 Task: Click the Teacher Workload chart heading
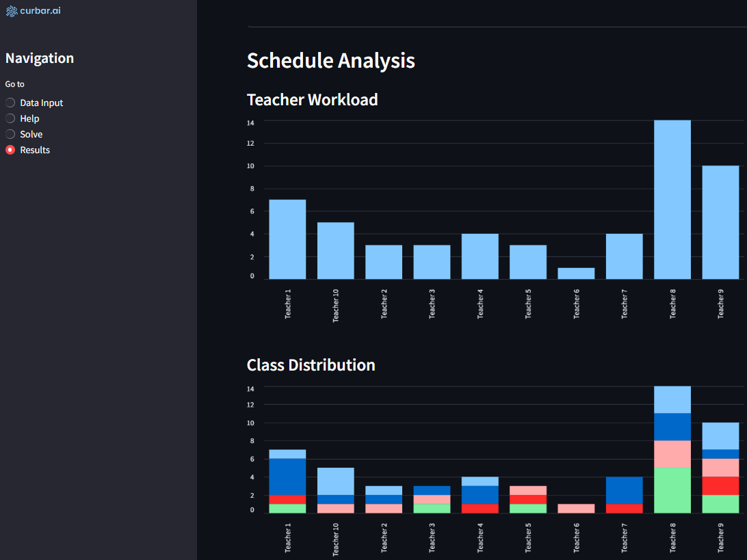pyautogui.click(x=312, y=100)
